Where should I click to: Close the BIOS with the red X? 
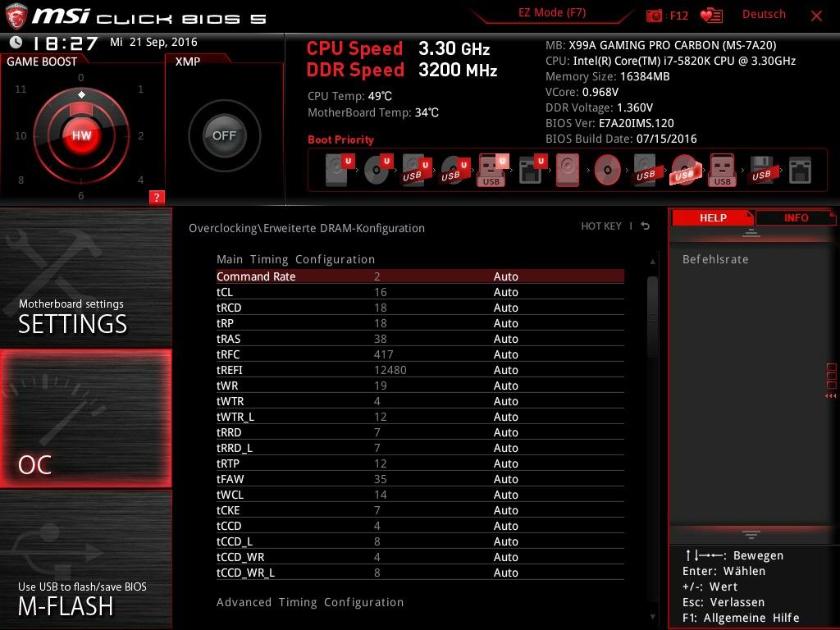(816, 16)
